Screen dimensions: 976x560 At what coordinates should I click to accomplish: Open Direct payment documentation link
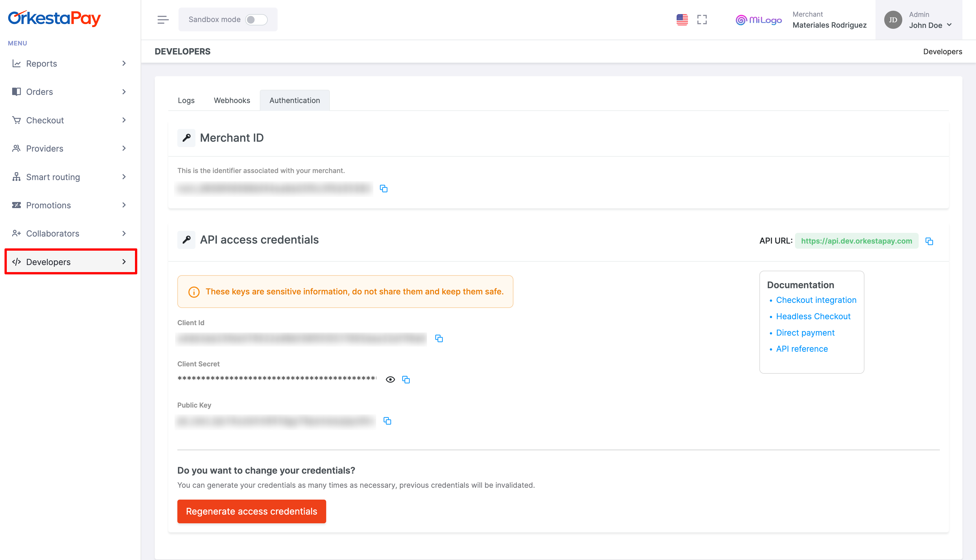click(805, 333)
